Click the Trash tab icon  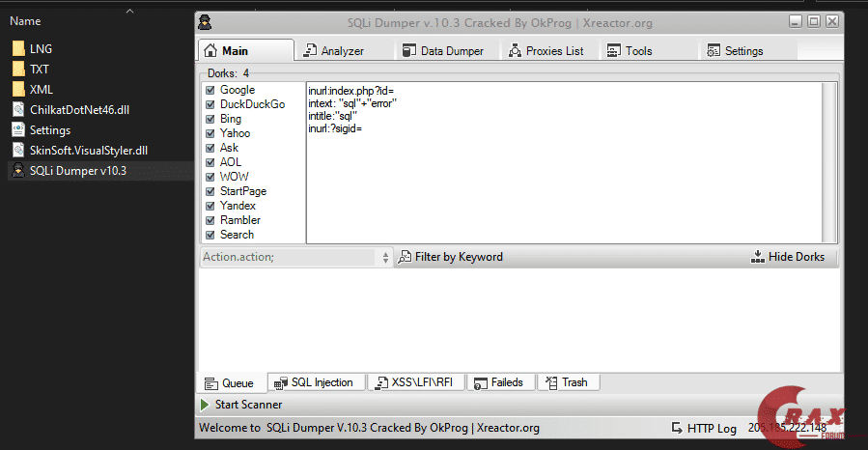(x=552, y=382)
